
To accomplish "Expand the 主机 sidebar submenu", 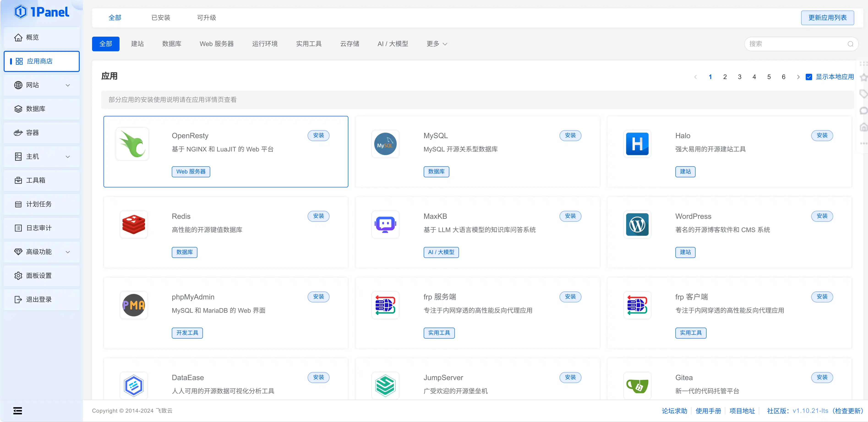I will tap(41, 156).
